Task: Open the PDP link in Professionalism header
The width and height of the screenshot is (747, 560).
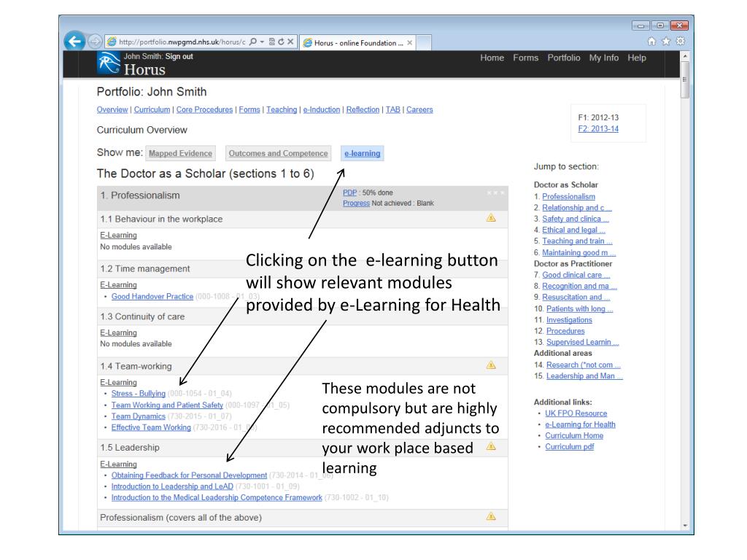Action: coord(349,192)
